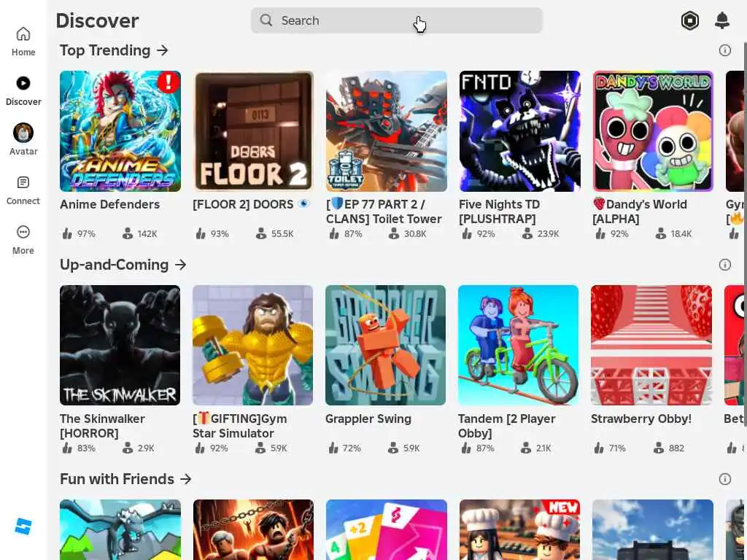Click the player count icon under Strawberry Obby!
This screenshot has width=747, height=560.
click(659, 448)
